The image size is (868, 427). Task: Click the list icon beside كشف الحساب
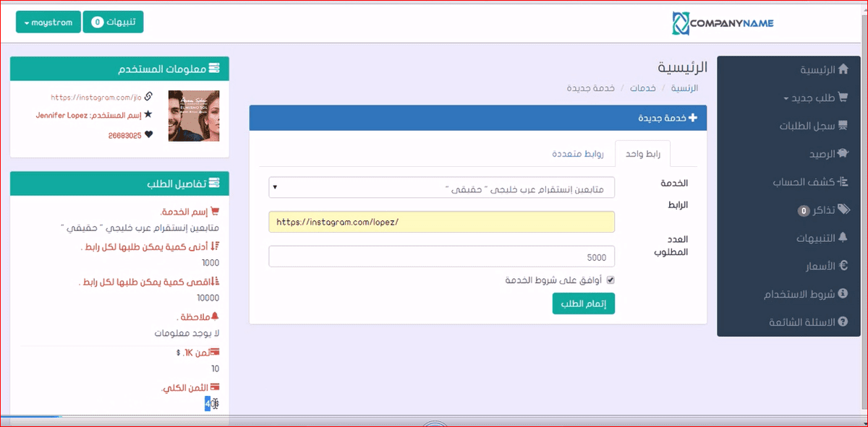[x=843, y=182]
